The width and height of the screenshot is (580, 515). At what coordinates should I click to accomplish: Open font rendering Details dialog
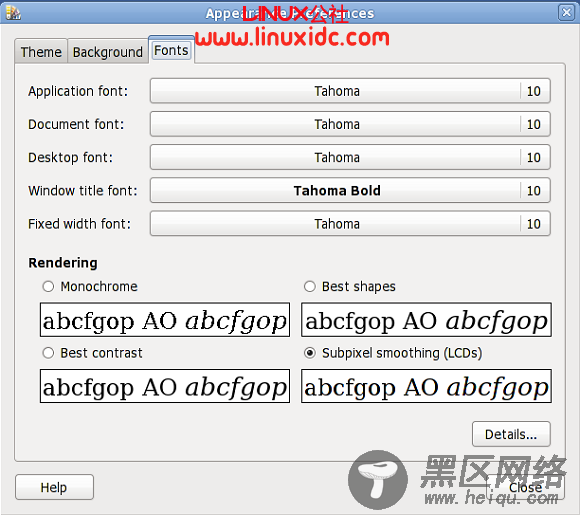click(511, 434)
